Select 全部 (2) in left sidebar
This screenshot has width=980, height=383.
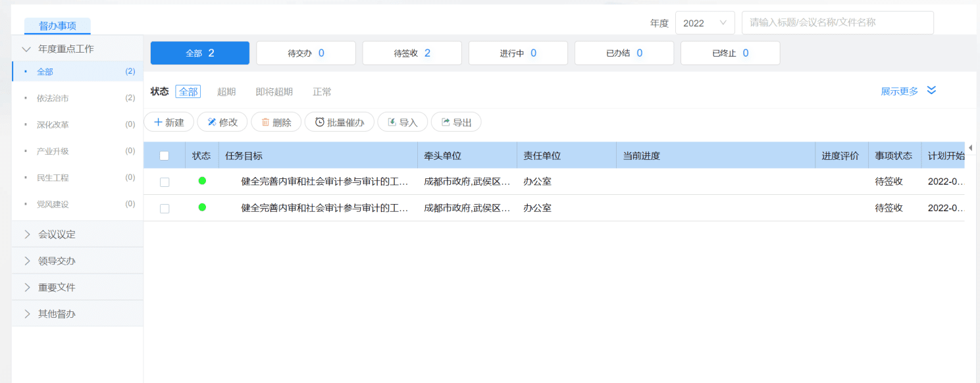pyautogui.click(x=77, y=72)
